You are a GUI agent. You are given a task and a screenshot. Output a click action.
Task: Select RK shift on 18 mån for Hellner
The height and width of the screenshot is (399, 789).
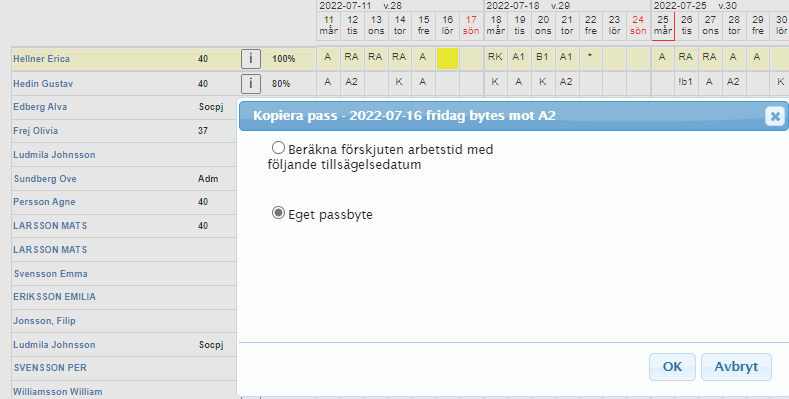click(495, 57)
